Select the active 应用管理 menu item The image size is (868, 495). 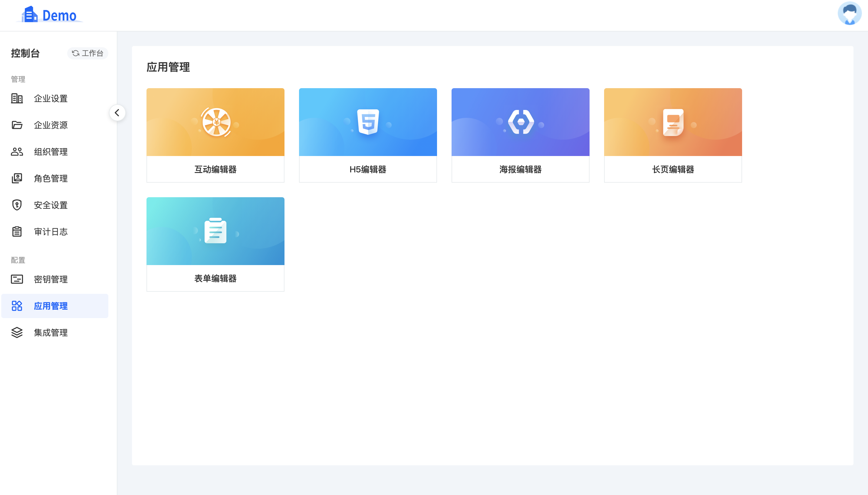[x=55, y=306]
